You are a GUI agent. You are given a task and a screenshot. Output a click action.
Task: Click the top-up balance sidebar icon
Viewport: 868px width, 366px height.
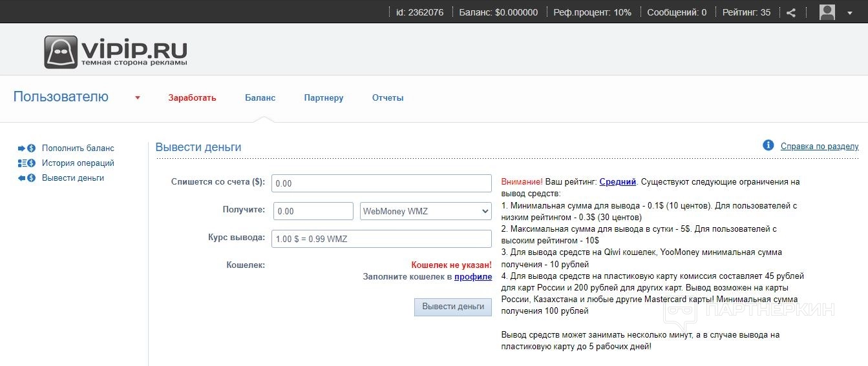(26, 148)
